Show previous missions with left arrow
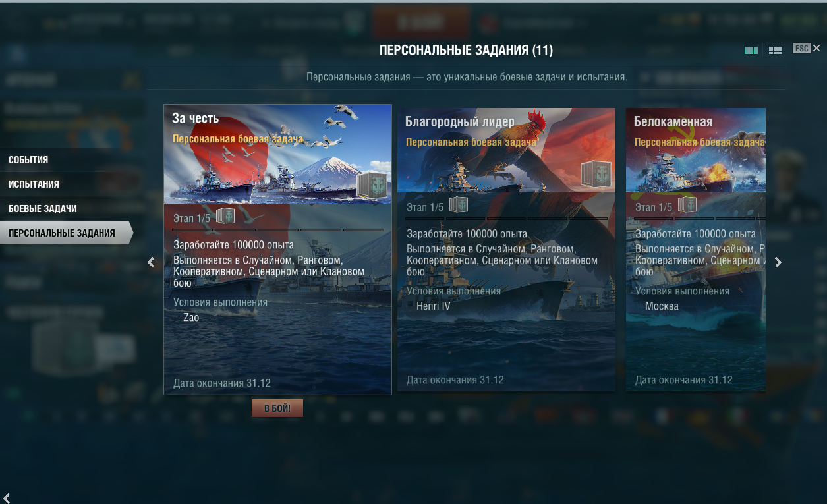The height and width of the screenshot is (504, 827). point(151,262)
